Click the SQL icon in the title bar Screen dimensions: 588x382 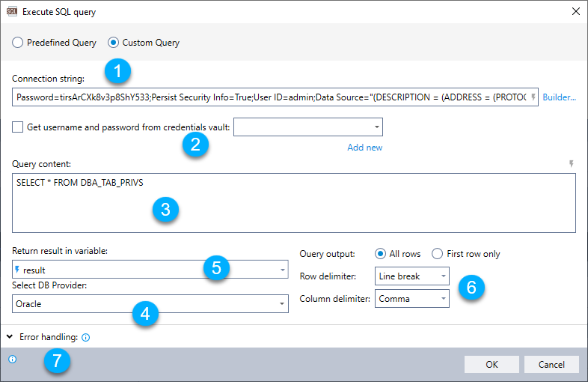12,12
